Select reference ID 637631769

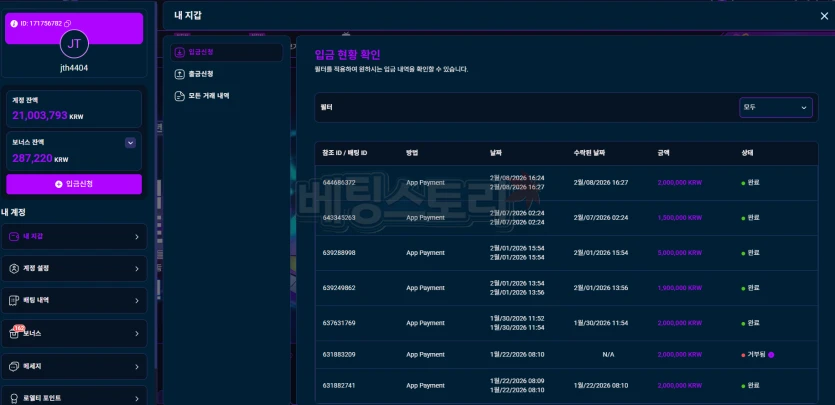339,323
